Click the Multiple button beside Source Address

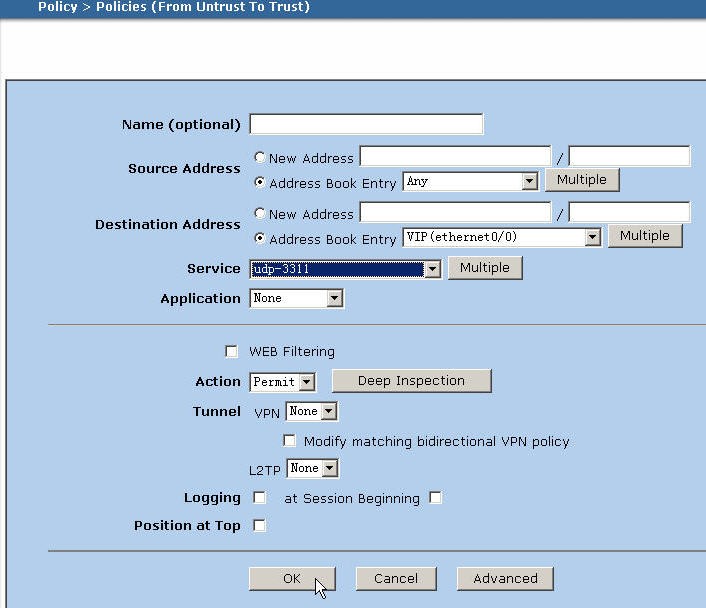pyautogui.click(x=582, y=180)
